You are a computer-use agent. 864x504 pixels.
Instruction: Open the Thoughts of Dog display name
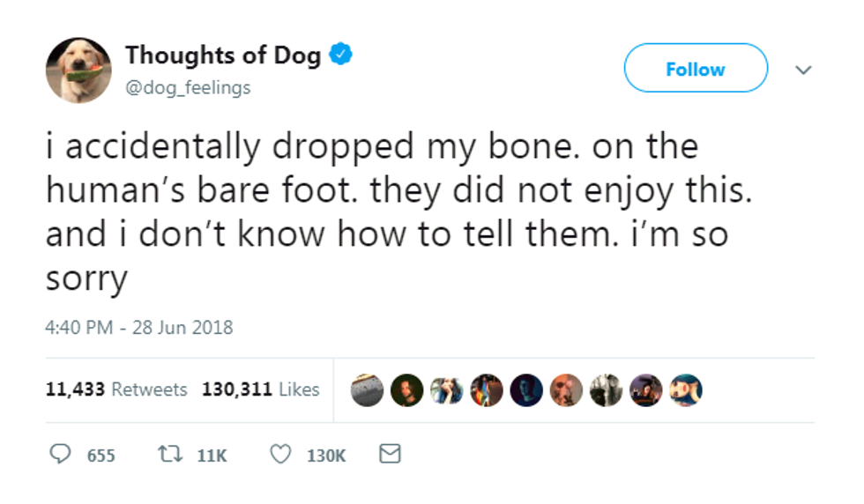pyautogui.click(x=225, y=55)
